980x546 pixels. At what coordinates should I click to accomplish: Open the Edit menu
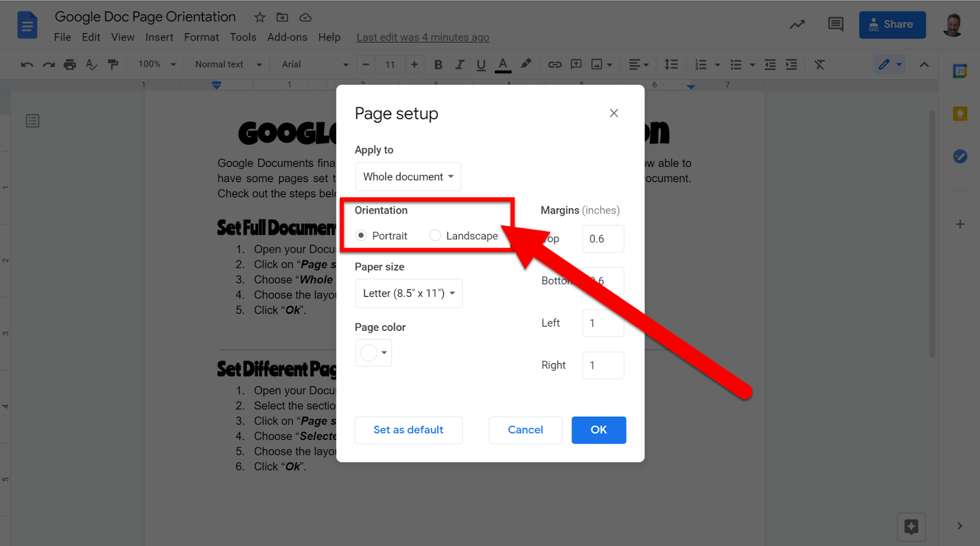click(91, 37)
